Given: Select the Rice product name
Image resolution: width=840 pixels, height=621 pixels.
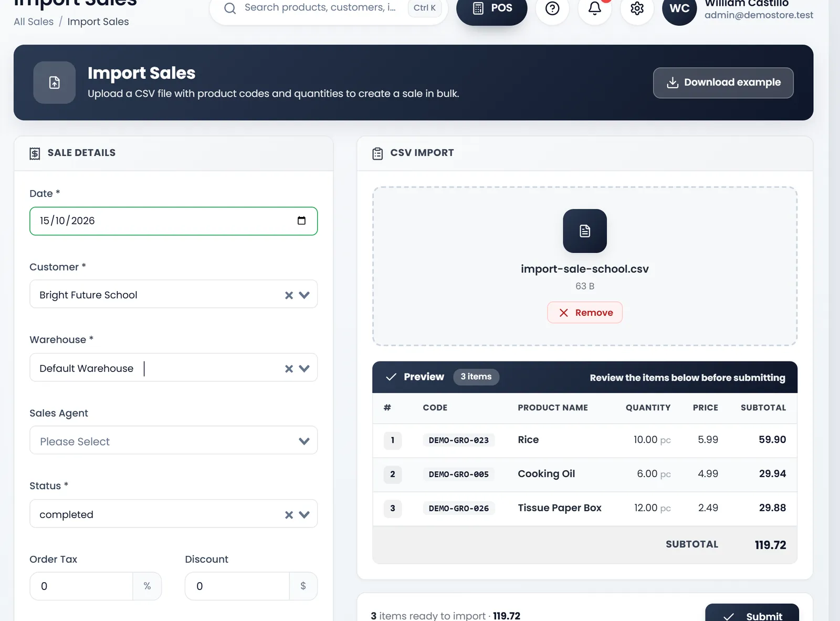Looking at the screenshot, I should click(x=528, y=440).
